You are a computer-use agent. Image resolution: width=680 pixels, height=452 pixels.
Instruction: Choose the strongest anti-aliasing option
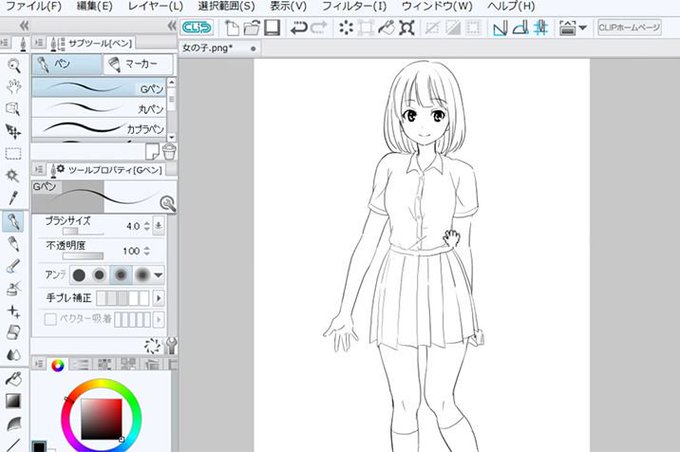(143, 275)
